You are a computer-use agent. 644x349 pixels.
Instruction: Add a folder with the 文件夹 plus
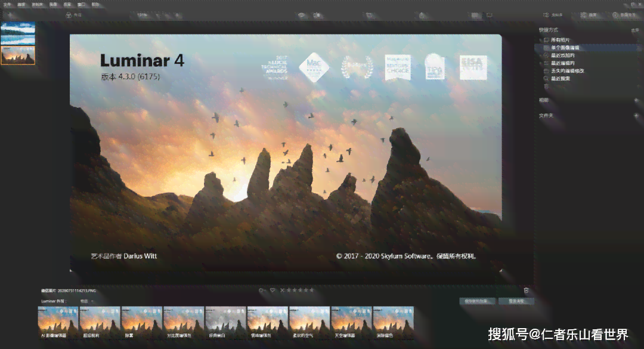coord(636,116)
